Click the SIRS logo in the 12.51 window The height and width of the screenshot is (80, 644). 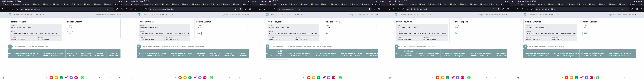click(x=396, y=15)
